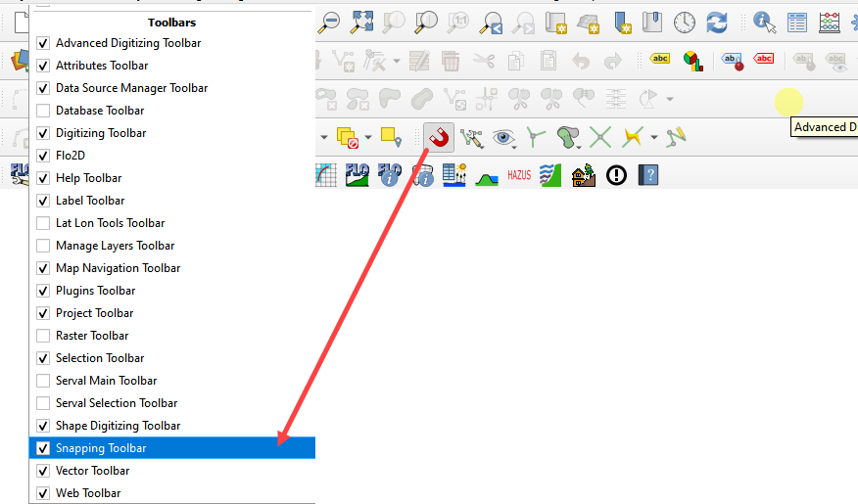Uncheck the Snapping Toolbar checkbox

[x=43, y=448]
